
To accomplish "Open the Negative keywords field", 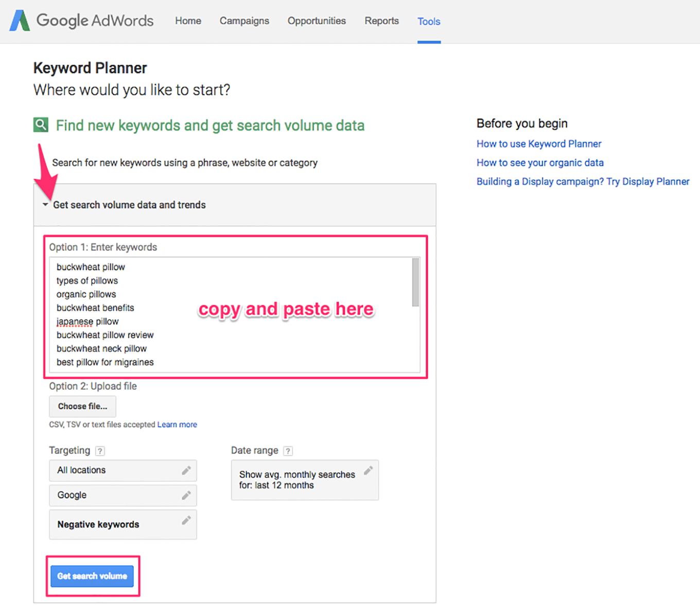I will point(123,524).
